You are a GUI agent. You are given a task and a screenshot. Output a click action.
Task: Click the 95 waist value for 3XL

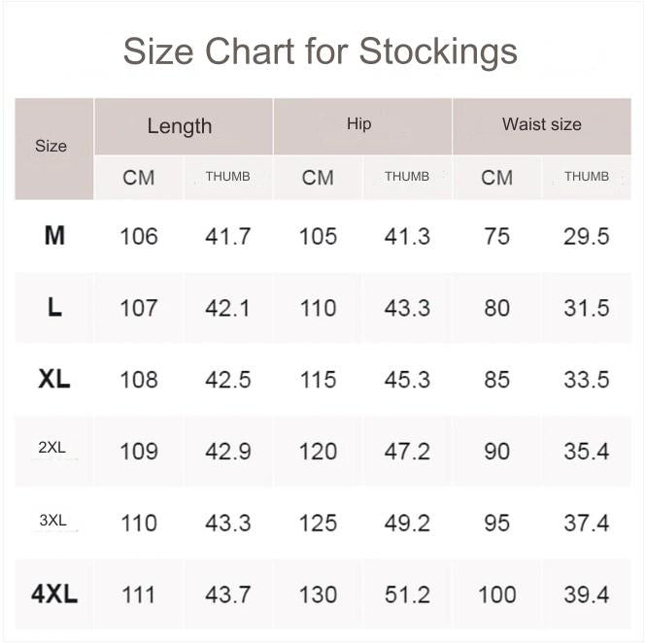coord(496,524)
